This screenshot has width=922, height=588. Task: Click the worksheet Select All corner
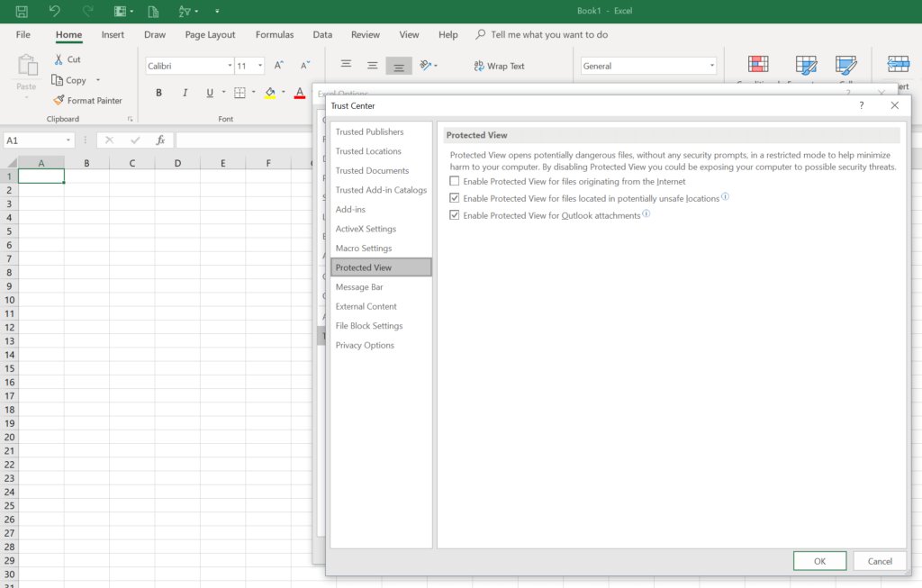tap(9, 163)
